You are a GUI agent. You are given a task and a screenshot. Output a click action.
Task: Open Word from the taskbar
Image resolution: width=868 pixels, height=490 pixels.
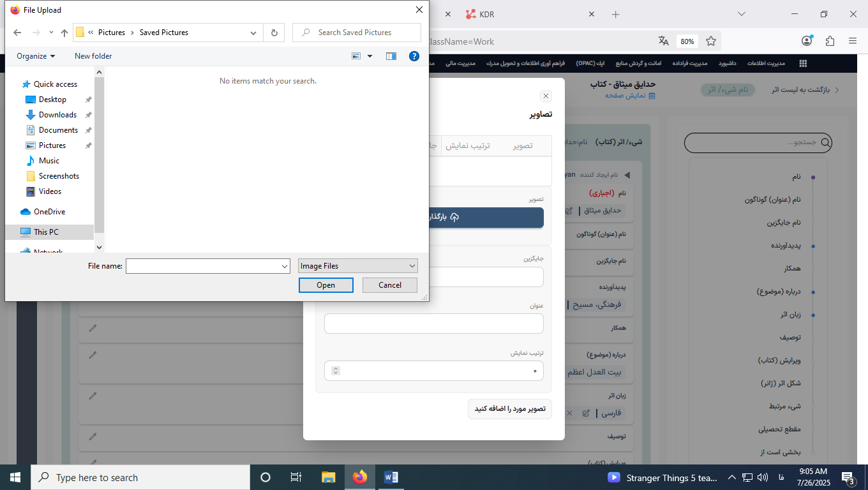(391, 477)
